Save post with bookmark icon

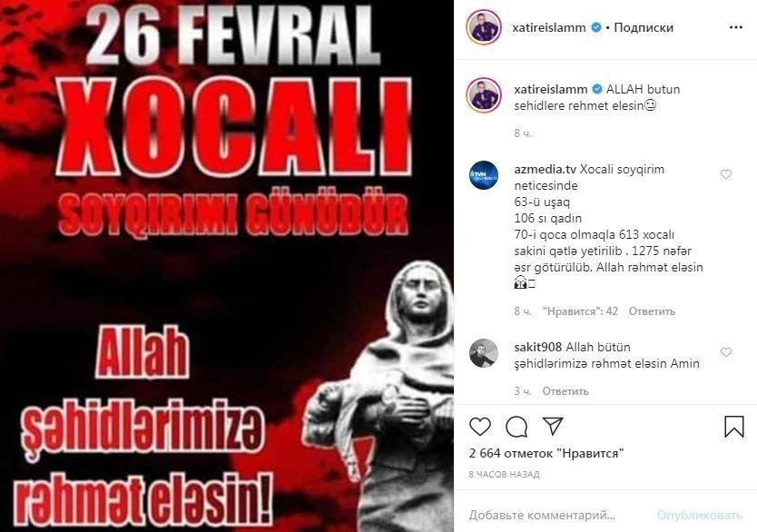point(733,427)
